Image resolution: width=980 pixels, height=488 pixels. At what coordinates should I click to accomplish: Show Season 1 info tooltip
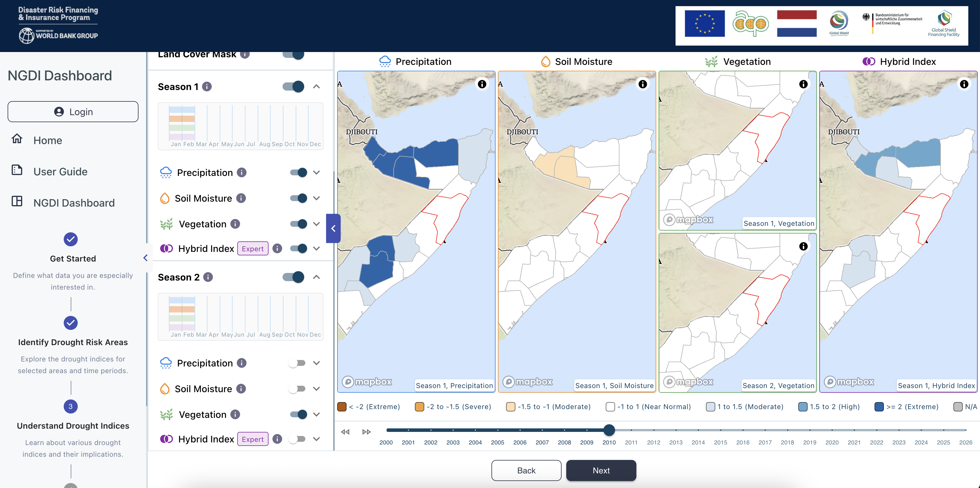click(x=207, y=87)
